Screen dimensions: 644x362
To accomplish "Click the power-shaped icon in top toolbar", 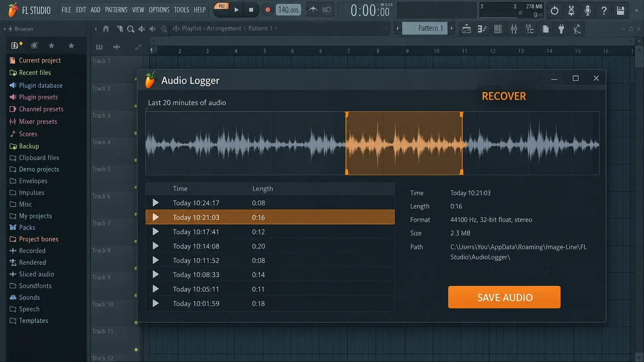I will [555, 10].
